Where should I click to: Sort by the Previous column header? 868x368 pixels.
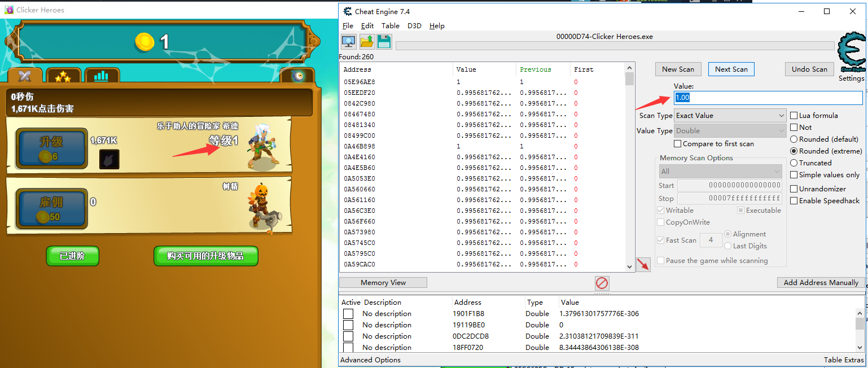point(535,69)
